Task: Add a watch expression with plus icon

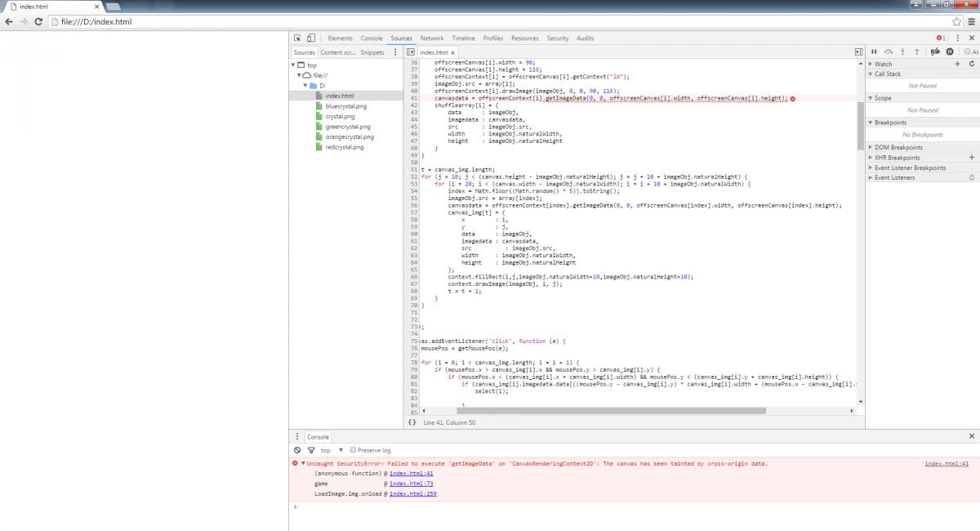Action: click(958, 64)
